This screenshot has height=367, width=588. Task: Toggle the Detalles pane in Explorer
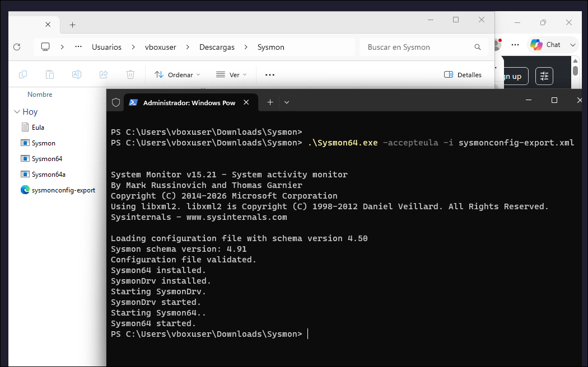pyautogui.click(x=463, y=74)
